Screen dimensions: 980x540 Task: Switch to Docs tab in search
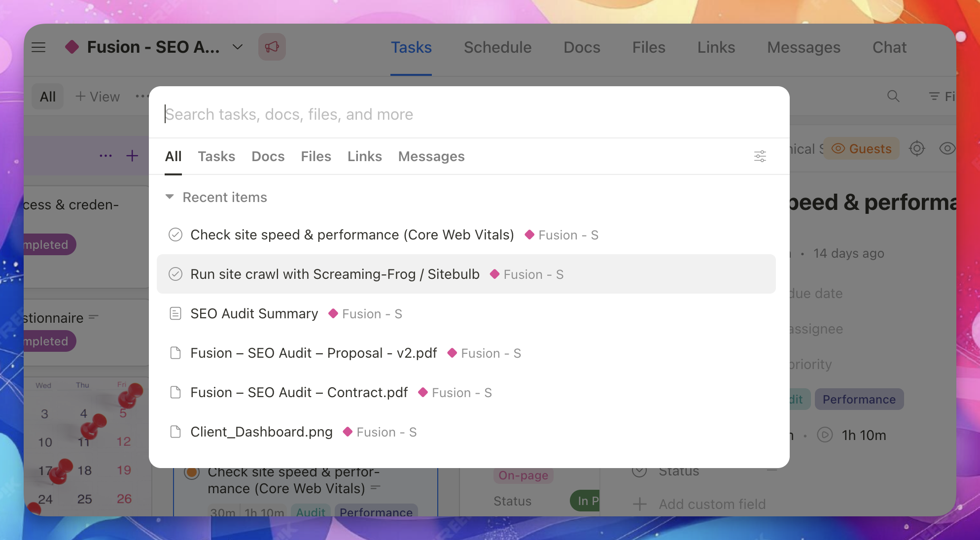(x=268, y=156)
